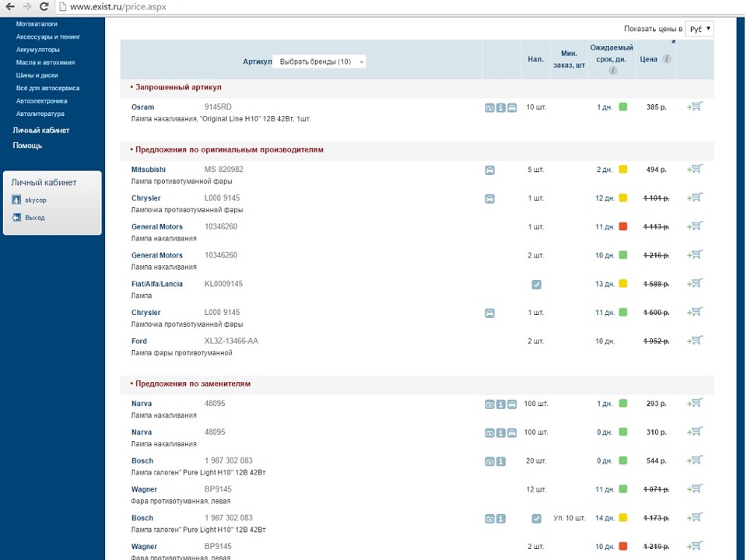Open the Fiat/Alfa/Lancia brand link
This screenshot has height=560, width=747.
156,284
